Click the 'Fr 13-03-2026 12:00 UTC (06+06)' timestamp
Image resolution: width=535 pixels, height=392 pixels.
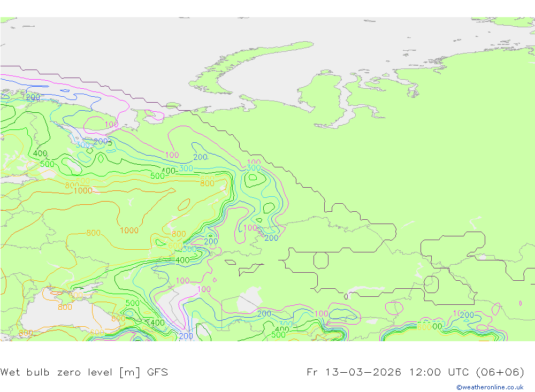coord(415,372)
